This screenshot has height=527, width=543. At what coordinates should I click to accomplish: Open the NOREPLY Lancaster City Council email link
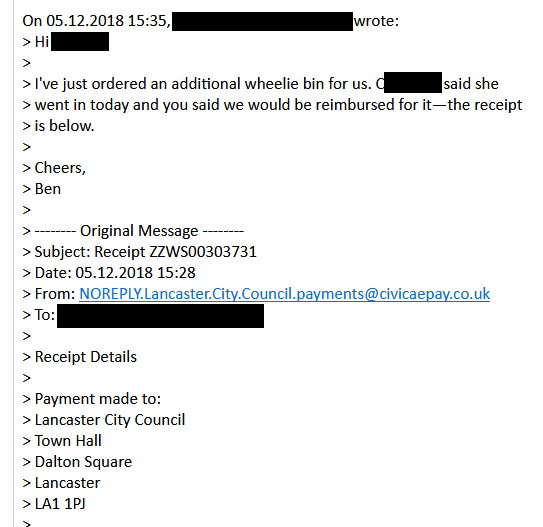click(x=284, y=294)
